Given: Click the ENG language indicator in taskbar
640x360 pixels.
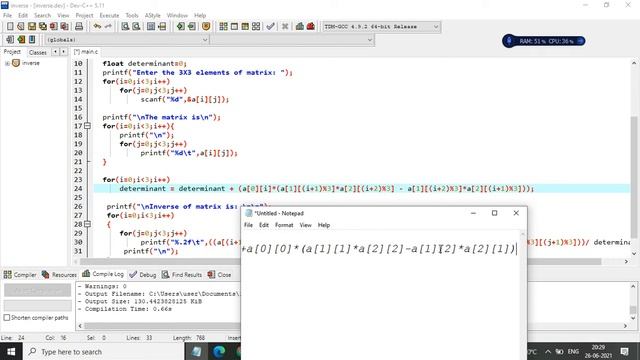Looking at the screenshot, I should [x=573, y=351].
